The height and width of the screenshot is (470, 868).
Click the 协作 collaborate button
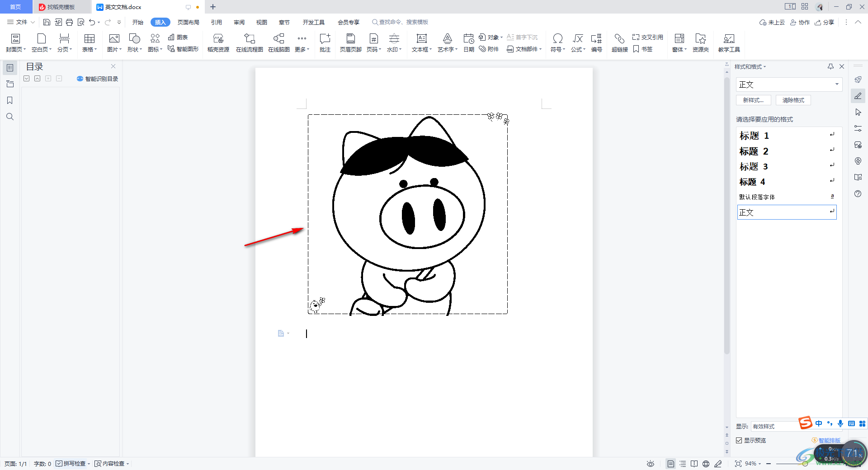click(x=800, y=22)
